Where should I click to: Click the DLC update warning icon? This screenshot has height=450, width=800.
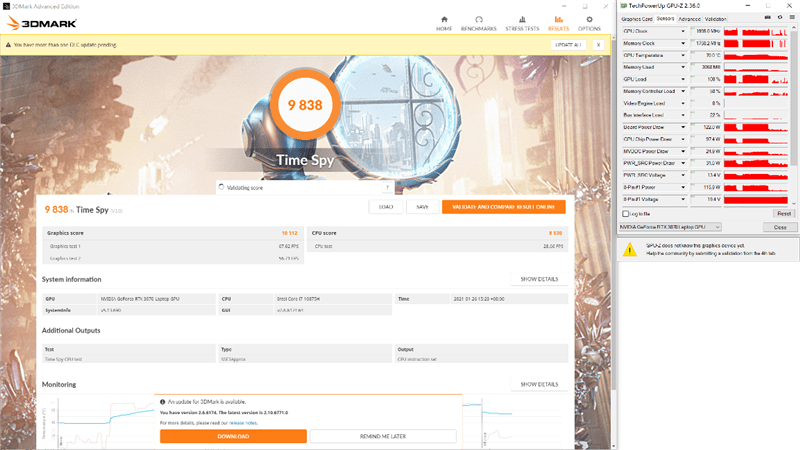(x=8, y=45)
